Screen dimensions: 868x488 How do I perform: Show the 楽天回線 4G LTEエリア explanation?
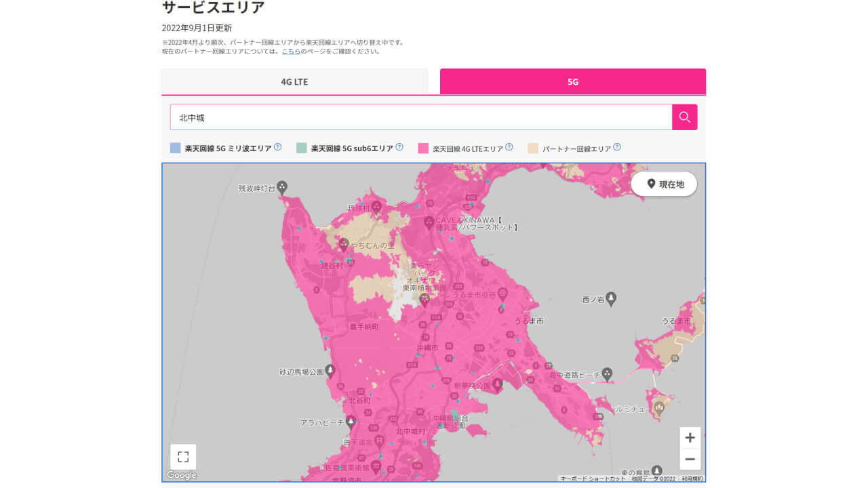509,146
